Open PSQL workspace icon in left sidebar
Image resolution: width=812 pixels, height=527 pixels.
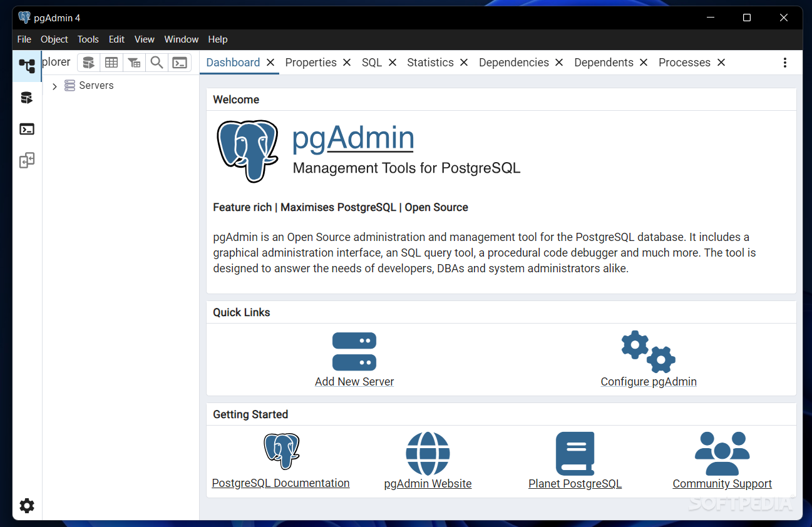pyautogui.click(x=27, y=130)
